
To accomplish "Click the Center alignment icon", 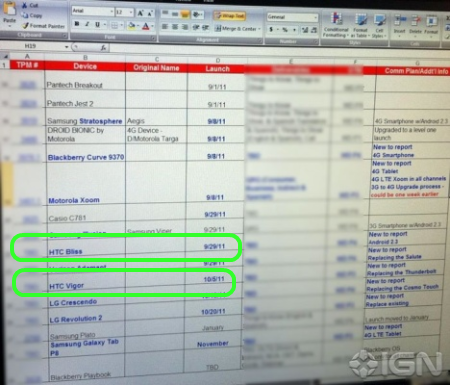I will tap(175, 27).
